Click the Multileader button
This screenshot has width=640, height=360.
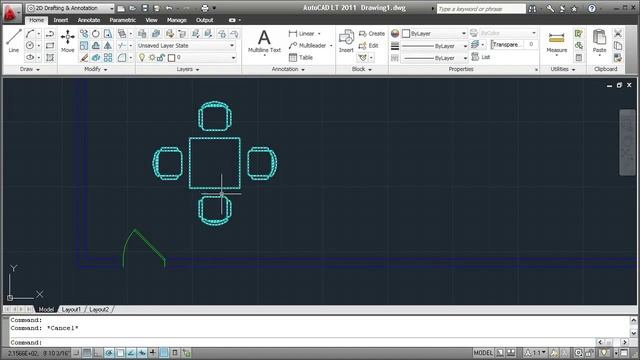pos(310,46)
